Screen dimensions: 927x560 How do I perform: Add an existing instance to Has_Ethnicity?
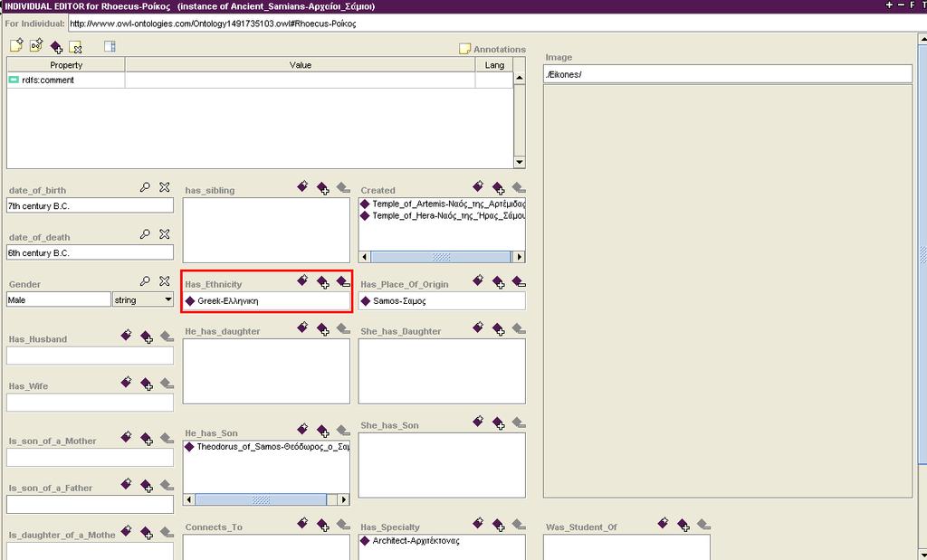[x=323, y=282]
